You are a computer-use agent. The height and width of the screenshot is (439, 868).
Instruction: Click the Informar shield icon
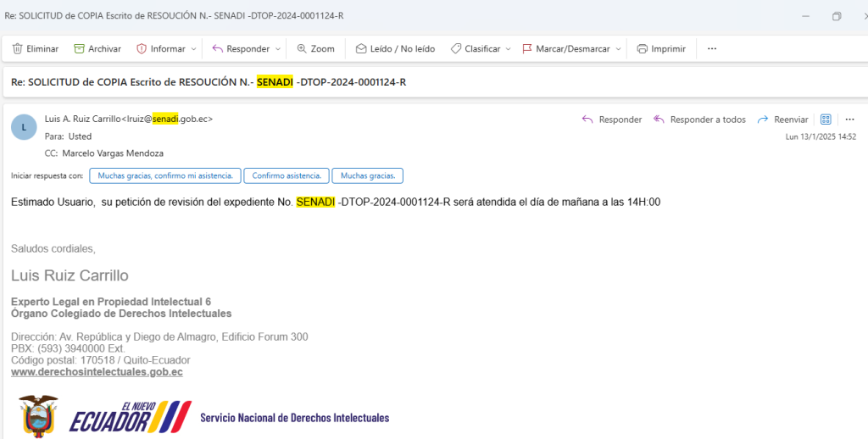[142, 49]
